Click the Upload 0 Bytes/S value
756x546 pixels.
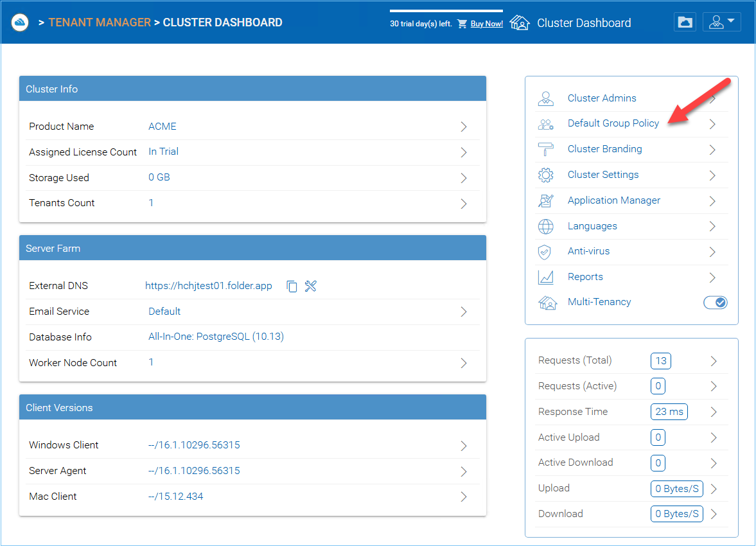tap(676, 489)
